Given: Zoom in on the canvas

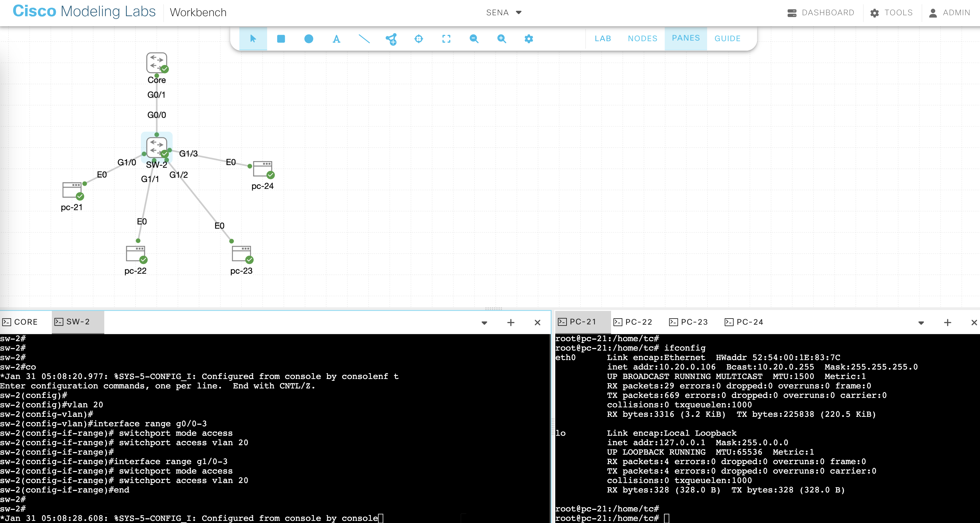Looking at the screenshot, I should point(501,38).
